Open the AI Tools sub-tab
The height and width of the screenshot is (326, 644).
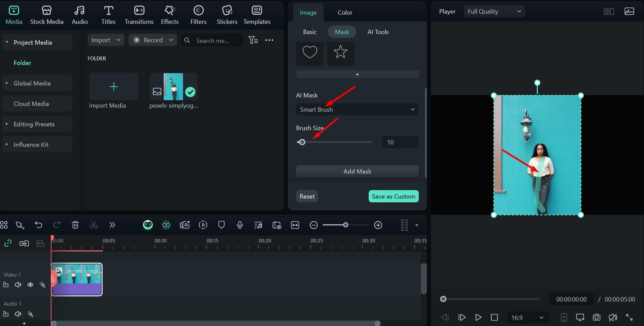tap(378, 32)
